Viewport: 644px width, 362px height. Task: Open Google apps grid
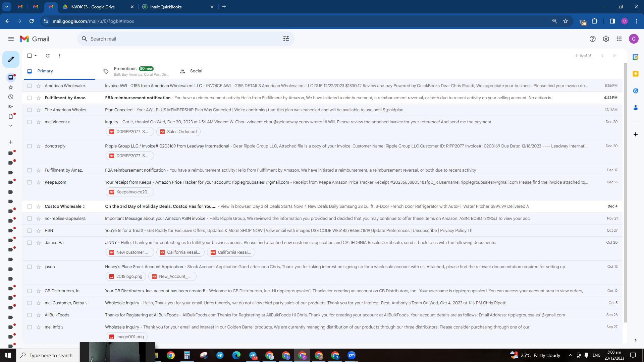coord(619,39)
